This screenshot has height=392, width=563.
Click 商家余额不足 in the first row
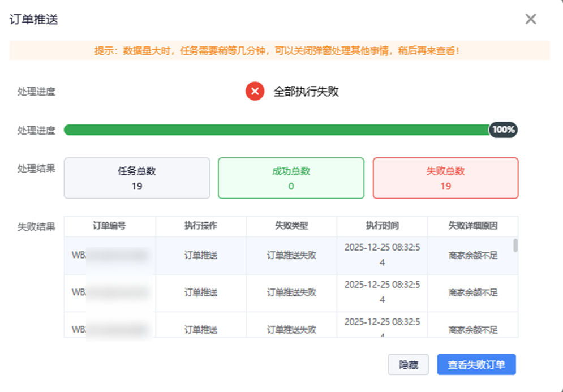pos(472,255)
